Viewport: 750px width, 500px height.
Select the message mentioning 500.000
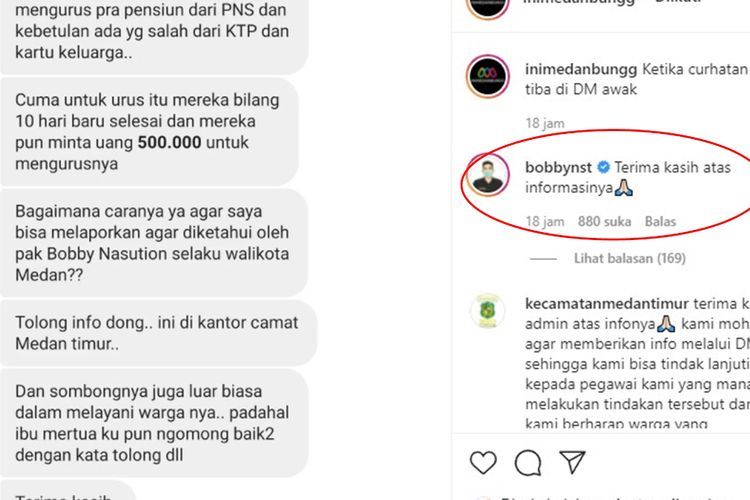[149, 132]
